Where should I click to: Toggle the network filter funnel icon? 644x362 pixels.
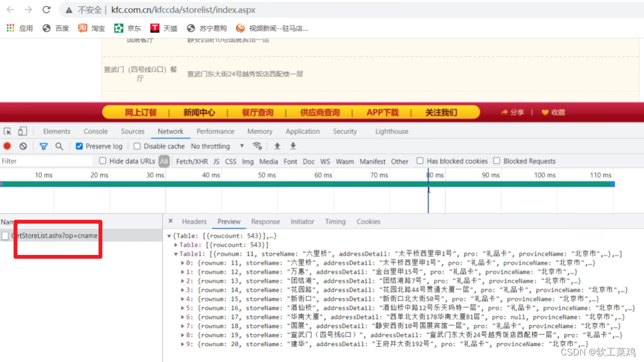(43, 146)
